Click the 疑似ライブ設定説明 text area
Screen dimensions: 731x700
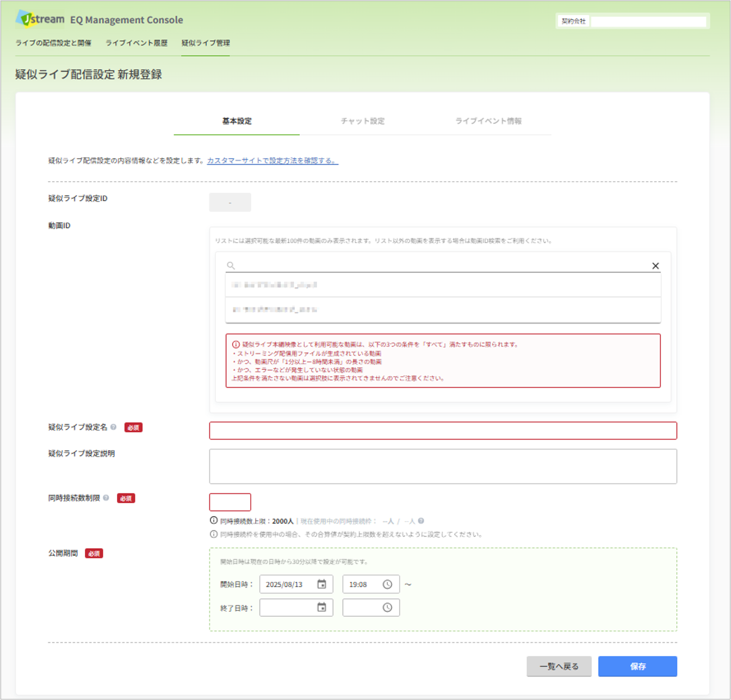[x=443, y=467]
